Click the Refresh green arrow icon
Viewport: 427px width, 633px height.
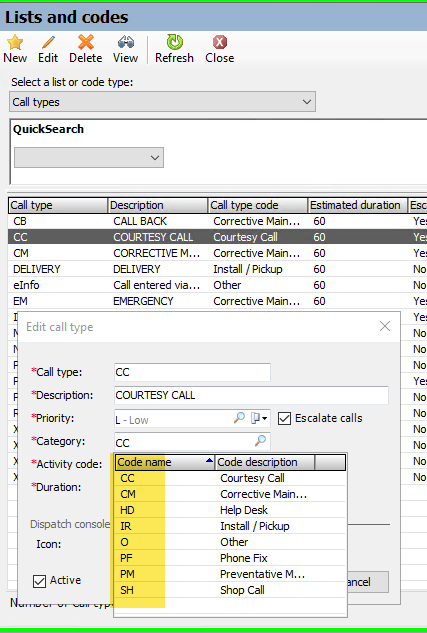coord(174,42)
